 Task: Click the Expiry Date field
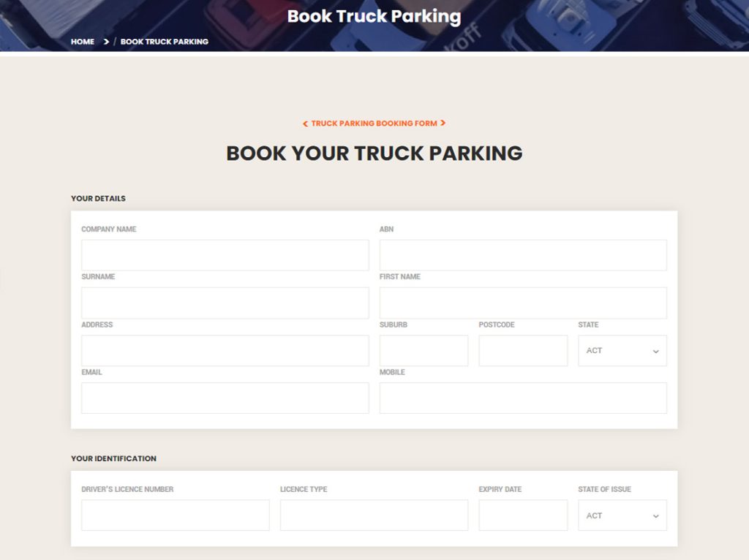[523, 515]
